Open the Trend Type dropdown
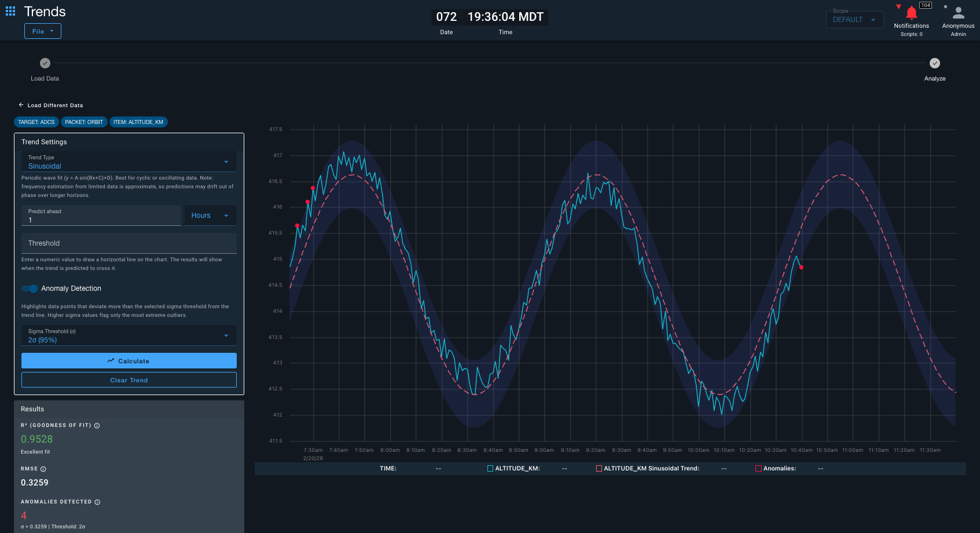 pos(129,162)
